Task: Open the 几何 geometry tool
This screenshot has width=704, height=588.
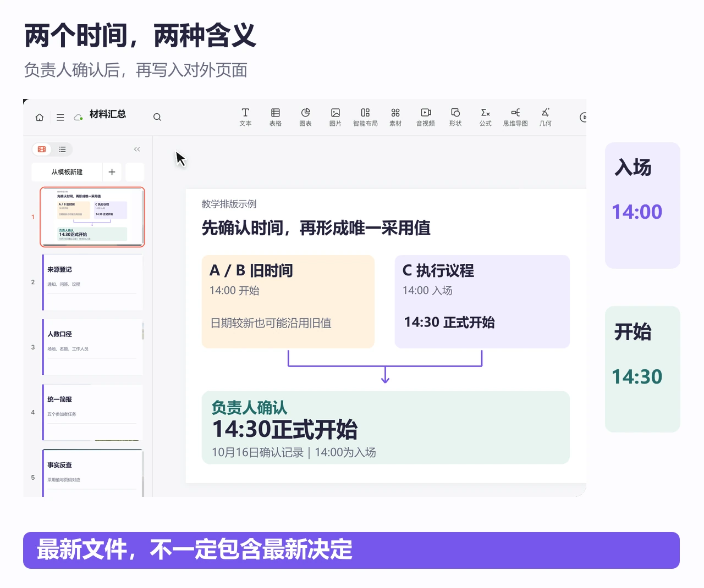Action: point(546,117)
